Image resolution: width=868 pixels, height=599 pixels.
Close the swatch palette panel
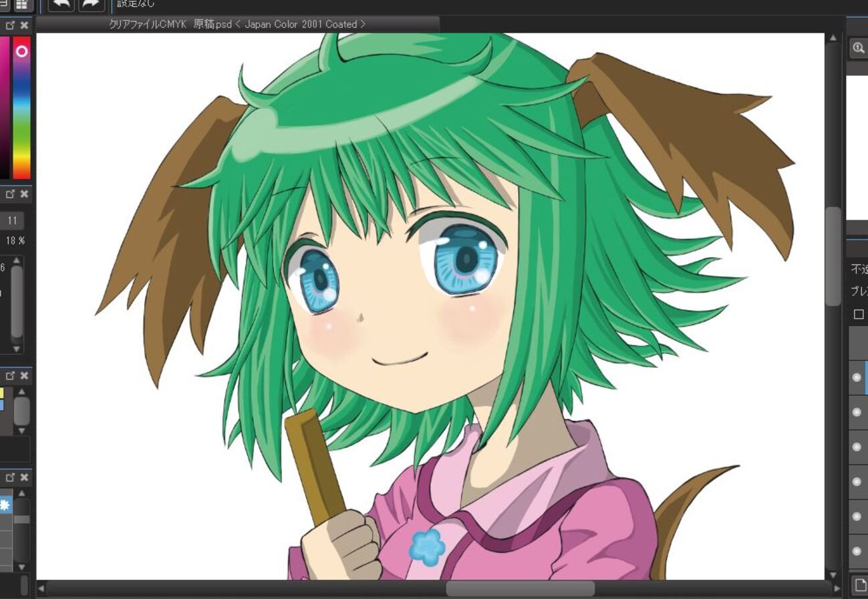click(24, 376)
